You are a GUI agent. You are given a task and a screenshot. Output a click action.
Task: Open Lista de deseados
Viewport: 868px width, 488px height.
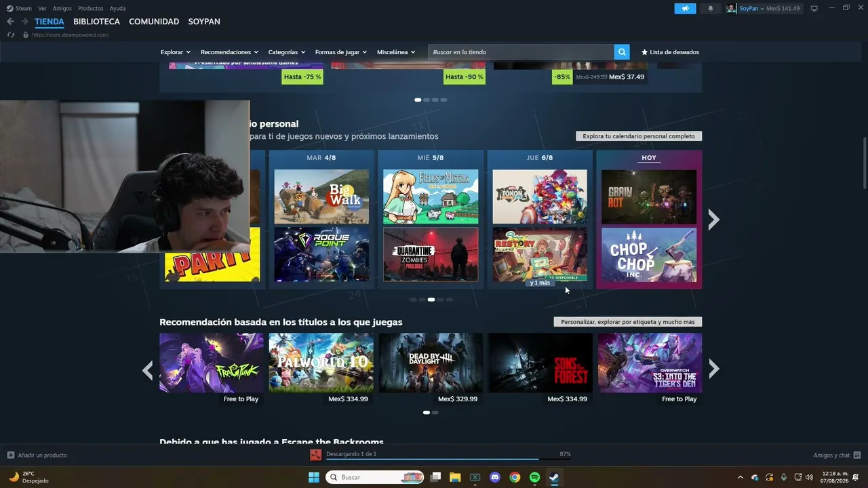pos(670,52)
